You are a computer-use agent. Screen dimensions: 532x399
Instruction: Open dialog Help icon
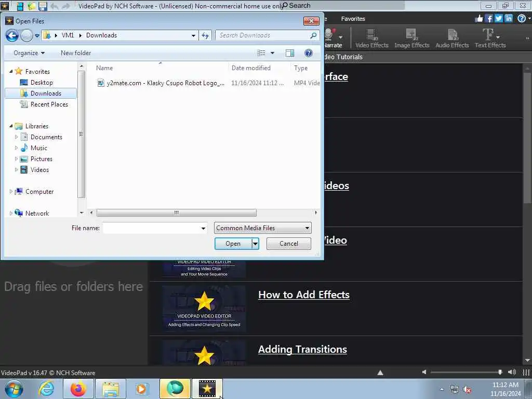tap(309, 53)
